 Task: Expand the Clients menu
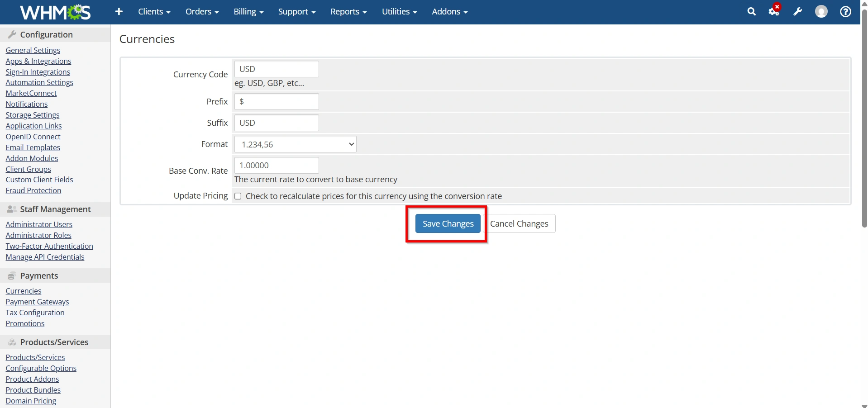tap(154, 12)
